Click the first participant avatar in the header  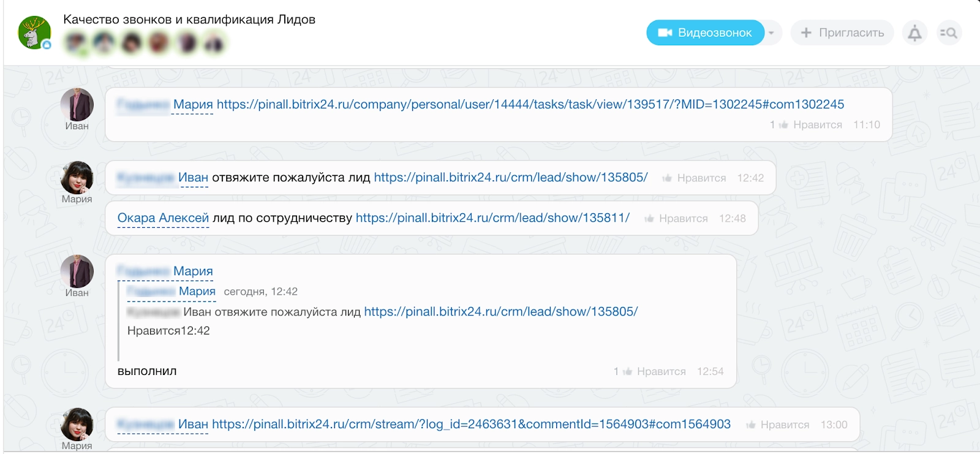click(77, 43)
